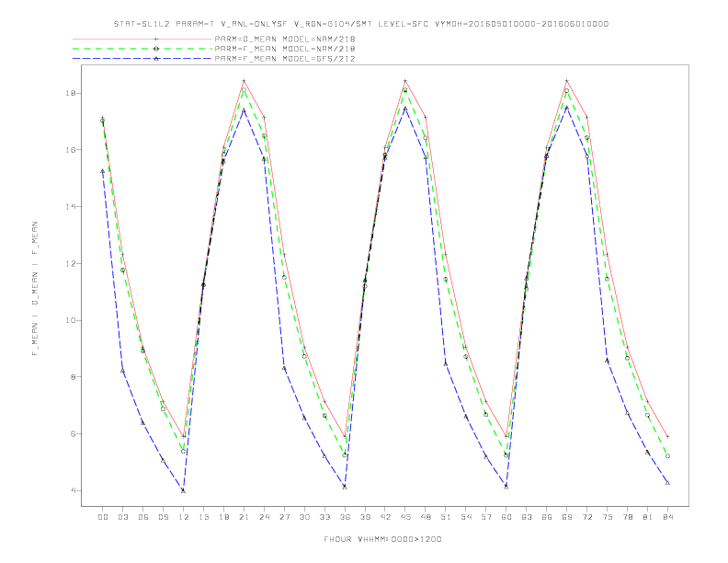728x563 pixels.
Task: Click x-axis tick label 06
Action: 143,517
